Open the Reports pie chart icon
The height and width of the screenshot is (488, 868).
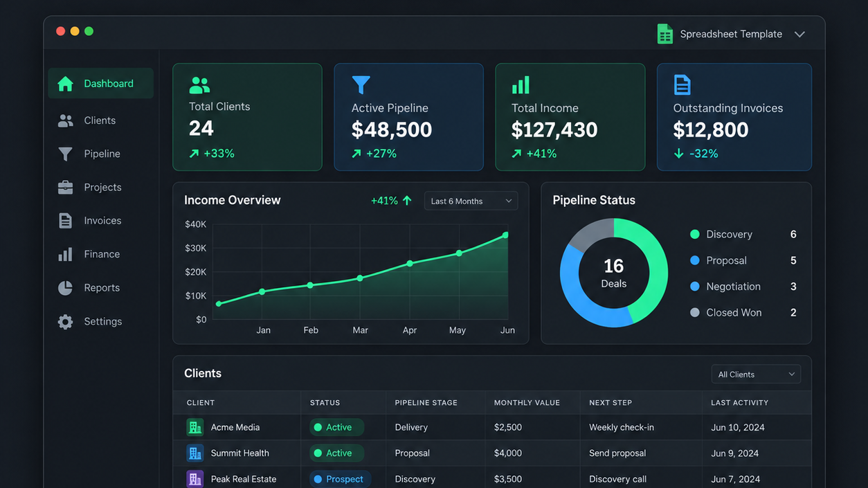tap(65, 288)
